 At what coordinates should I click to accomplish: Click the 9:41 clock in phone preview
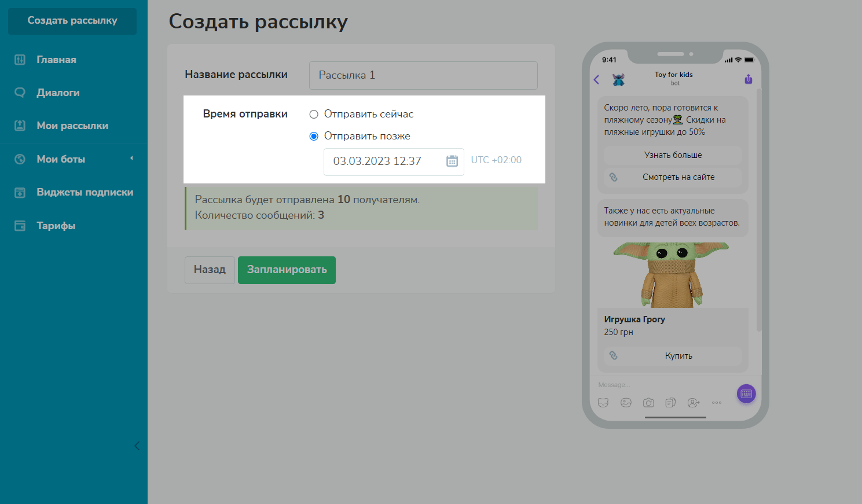coord(609,60)
